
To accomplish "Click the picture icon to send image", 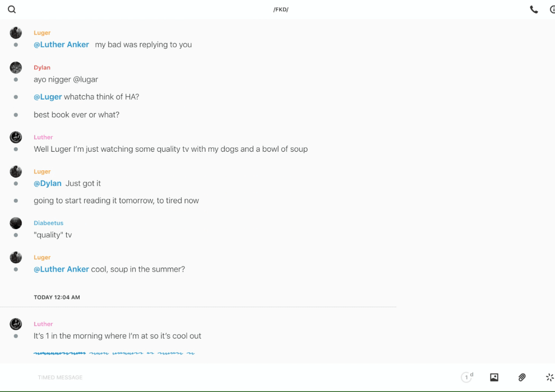I will pos(494,377).
